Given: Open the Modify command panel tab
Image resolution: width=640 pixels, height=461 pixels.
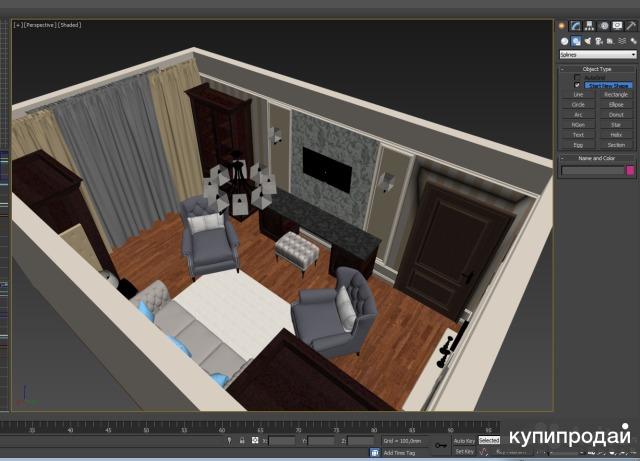Looking at the screenshot, I should point(576,25).
